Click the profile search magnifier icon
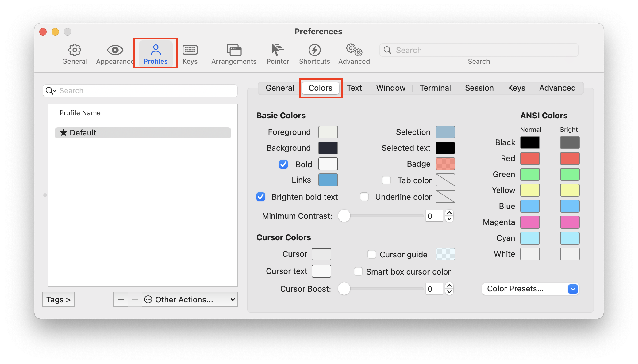Image resolution: width=638 pixels, height=364 pixels. [51, 91]
